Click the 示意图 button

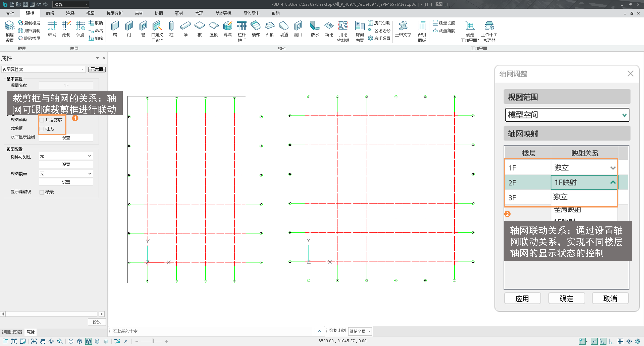(x=97, y=69)
